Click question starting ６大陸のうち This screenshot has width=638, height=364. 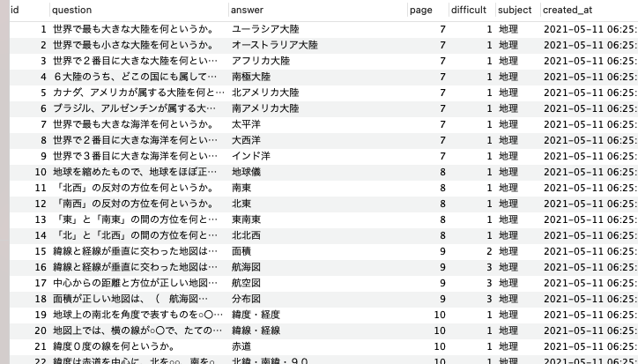135,77
